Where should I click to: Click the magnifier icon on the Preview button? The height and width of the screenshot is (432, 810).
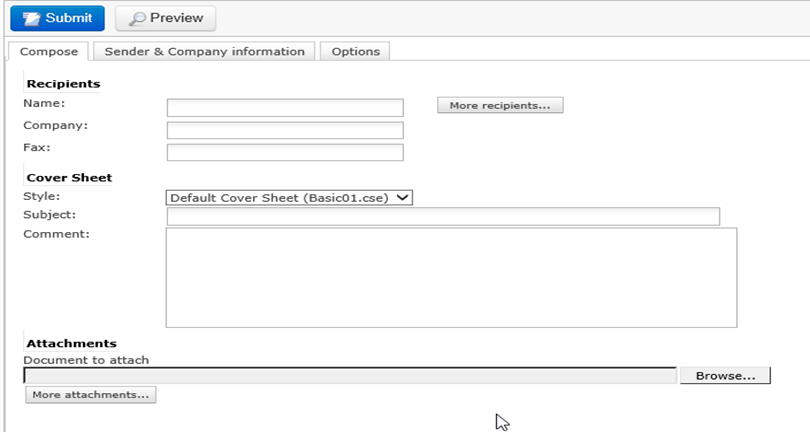pos(137,18)
